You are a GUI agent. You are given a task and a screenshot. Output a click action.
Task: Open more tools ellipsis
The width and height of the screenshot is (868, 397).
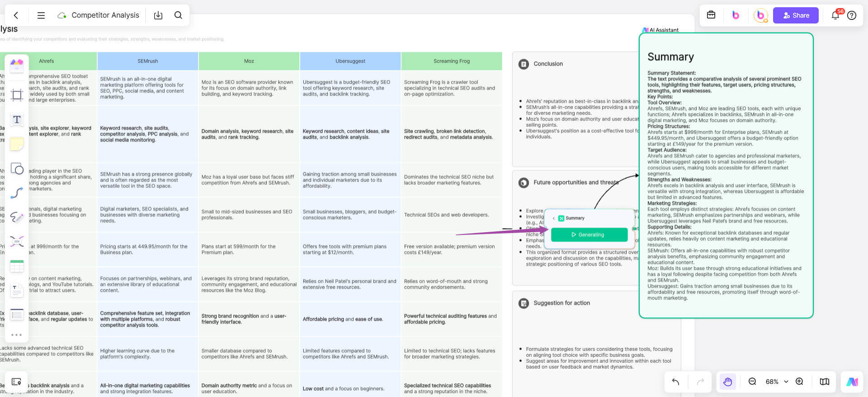[17, 335]
